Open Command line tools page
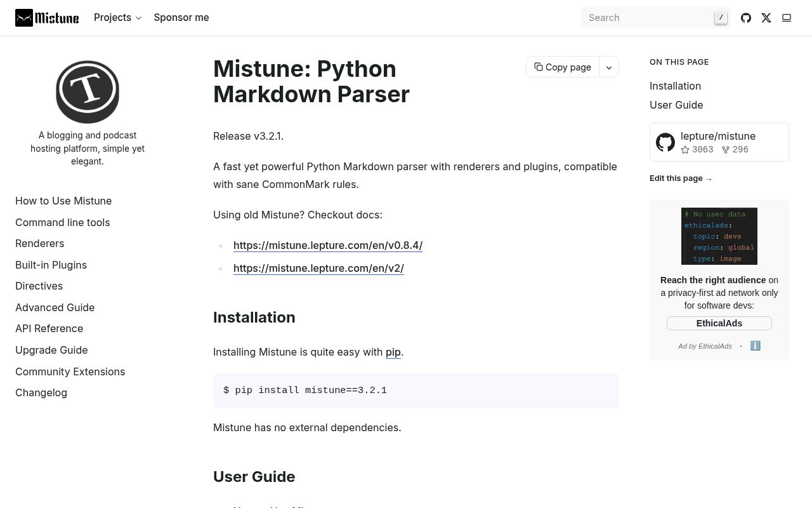This screenshot has height=508, width=812. 63,222
